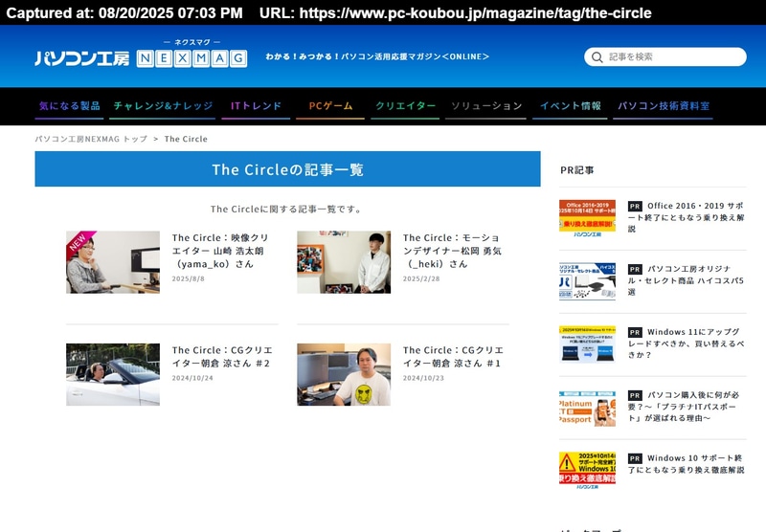Open 朝倉 涼さん #2 article thumbnail
This screenshot has width=766, height=532.
tap(113, 374)
